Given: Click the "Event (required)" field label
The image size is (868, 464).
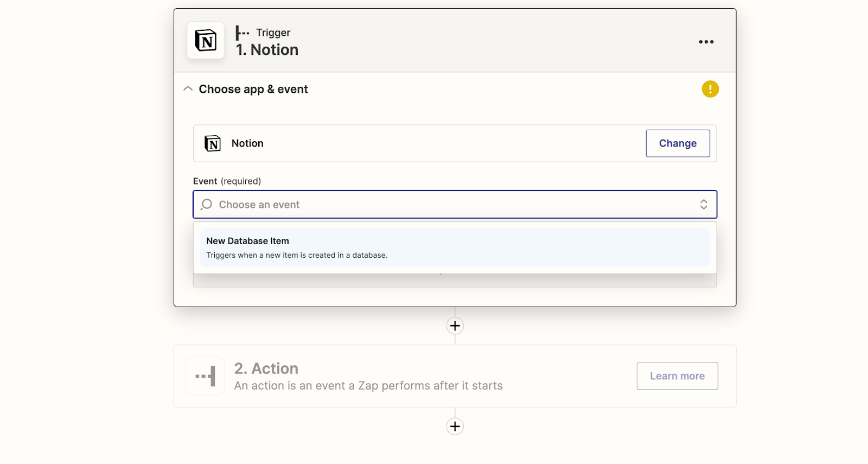Looking at the screenshot, I should coord(227,181).
